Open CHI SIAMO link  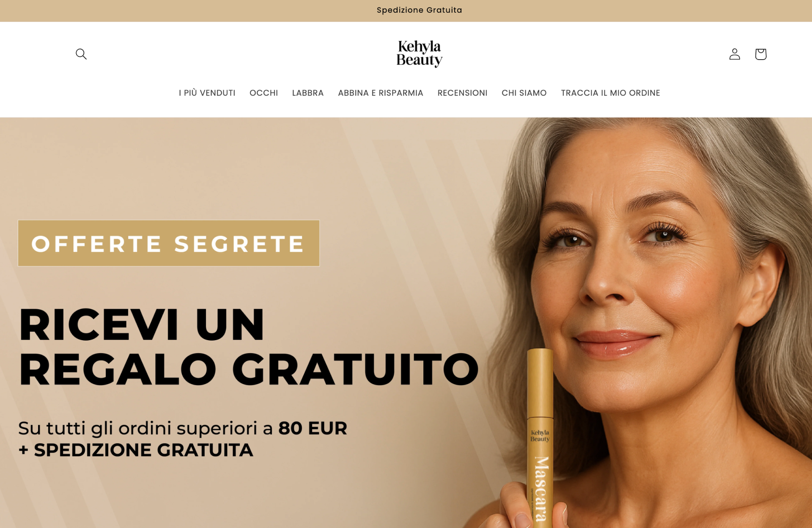tap(524, 93)
